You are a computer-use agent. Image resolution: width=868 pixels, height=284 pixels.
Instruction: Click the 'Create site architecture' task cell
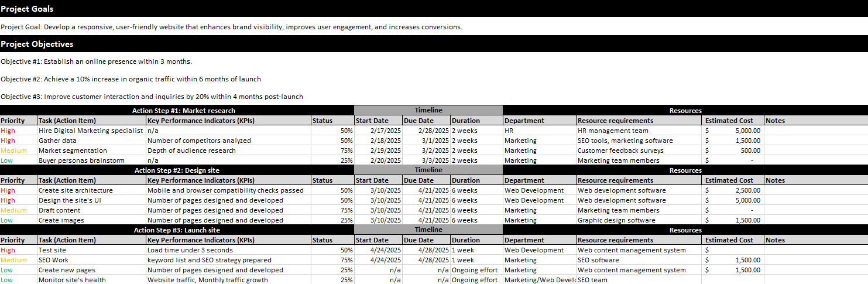91,190
